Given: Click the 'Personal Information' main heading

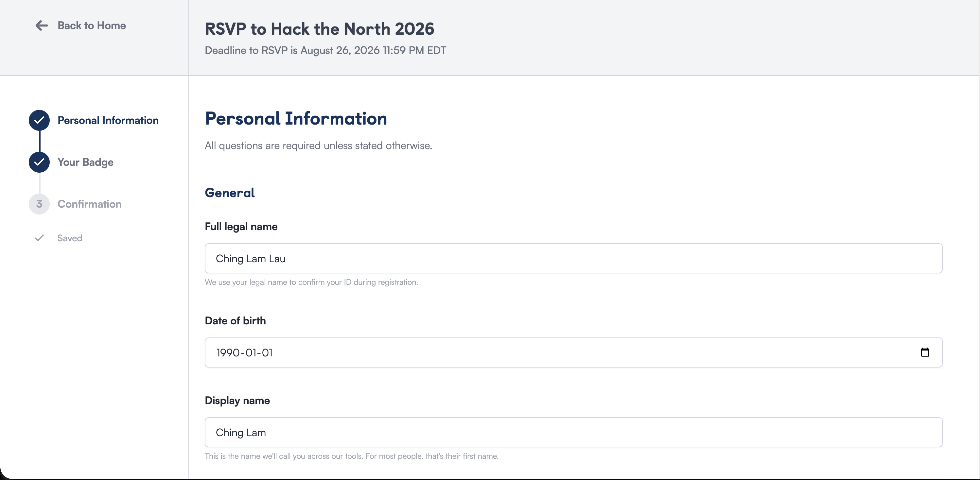Looking at the screenshot, I should (x=296, y=118).
